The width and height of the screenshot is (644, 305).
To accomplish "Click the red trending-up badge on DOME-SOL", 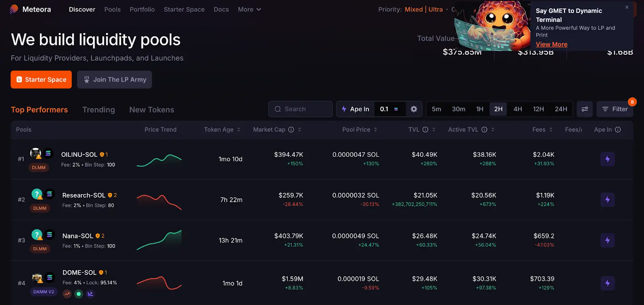I will click(67, 294).
